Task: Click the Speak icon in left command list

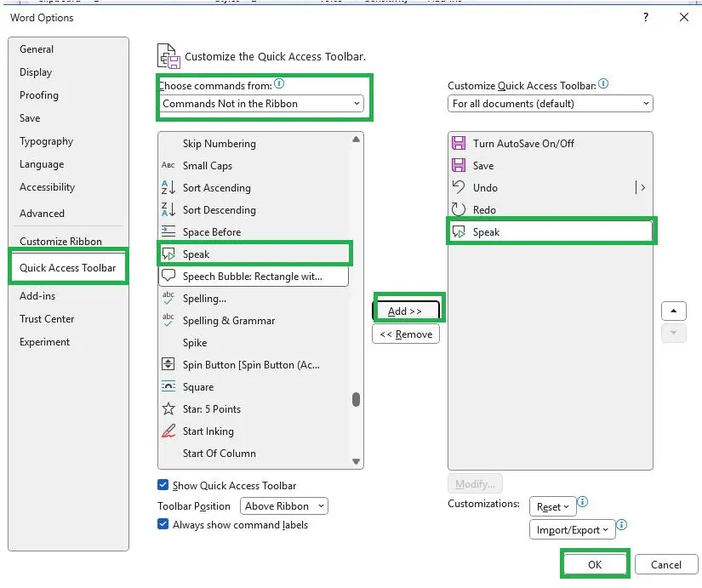Action: tap(168, 254)
